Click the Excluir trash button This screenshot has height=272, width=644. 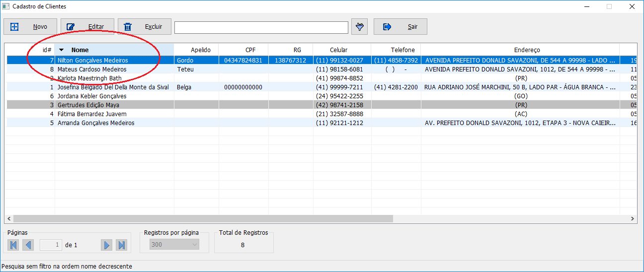tap(145, 27)
